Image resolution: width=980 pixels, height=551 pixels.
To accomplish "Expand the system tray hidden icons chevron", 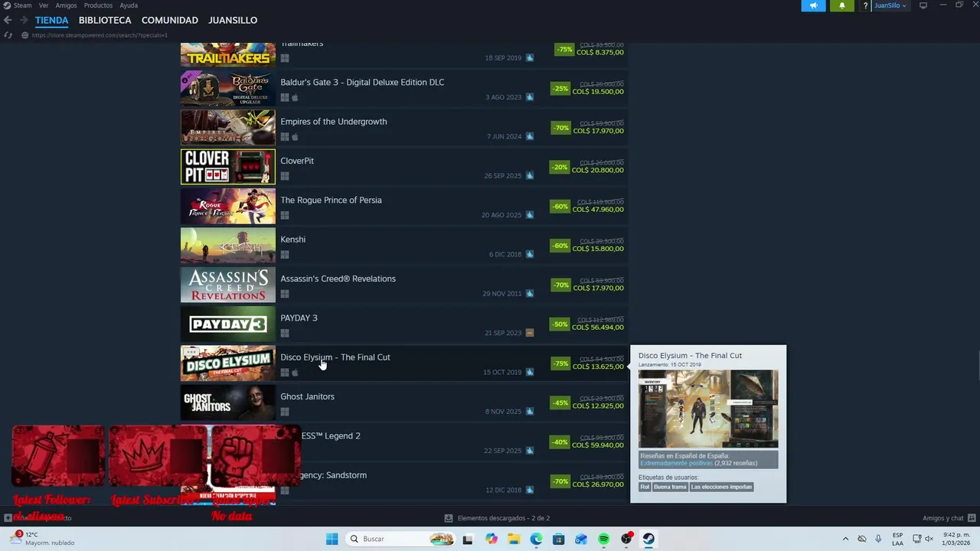I will click(845, 539).
